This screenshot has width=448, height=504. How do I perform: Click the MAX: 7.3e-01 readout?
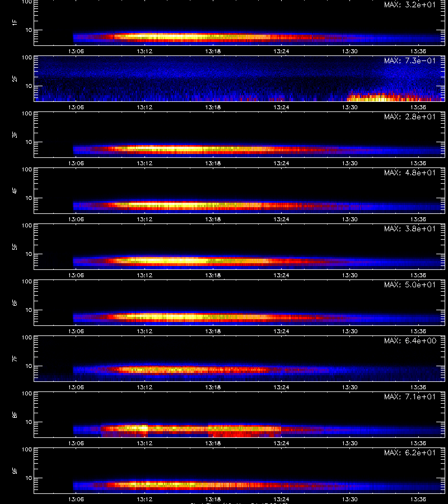pos(410,60)
